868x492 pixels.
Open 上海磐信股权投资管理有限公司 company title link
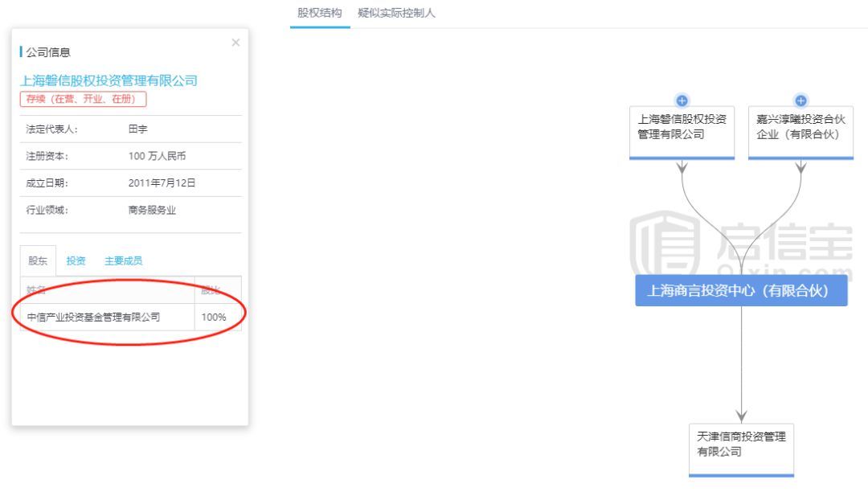pos(109,81)
